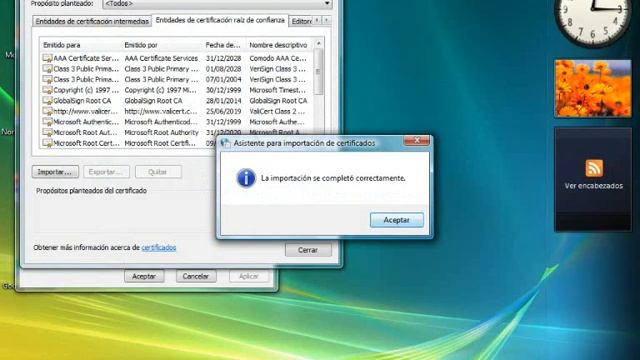Switch to Entidades de certificación intermedias tab
The width and height of the screenshot is (640, 360).
click(x=92, y=21)
